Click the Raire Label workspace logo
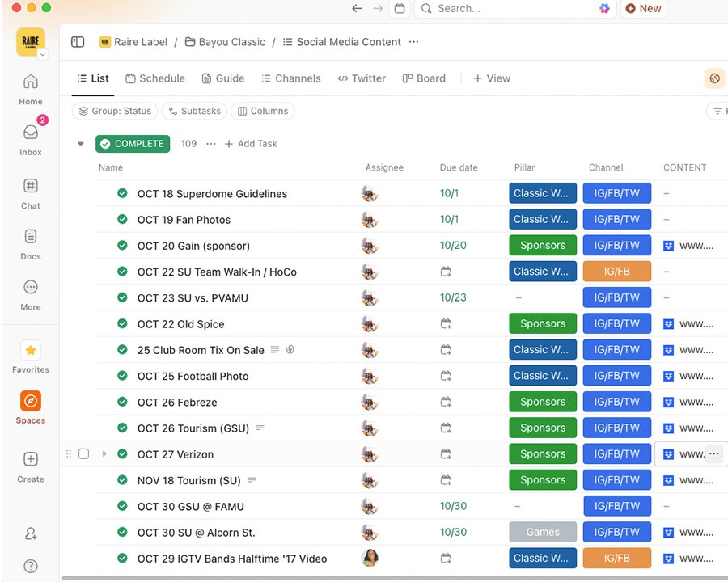Viewport: 728px width, 582px height. 31,41
